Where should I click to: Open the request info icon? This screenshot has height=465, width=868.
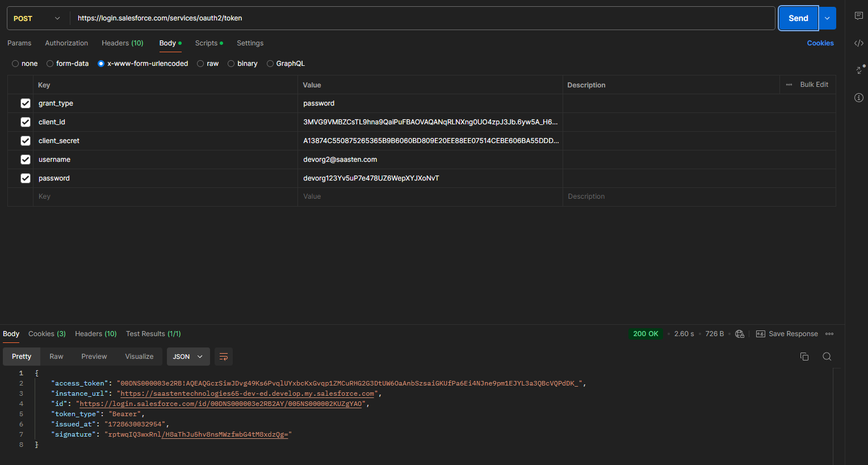click(858, 98)
